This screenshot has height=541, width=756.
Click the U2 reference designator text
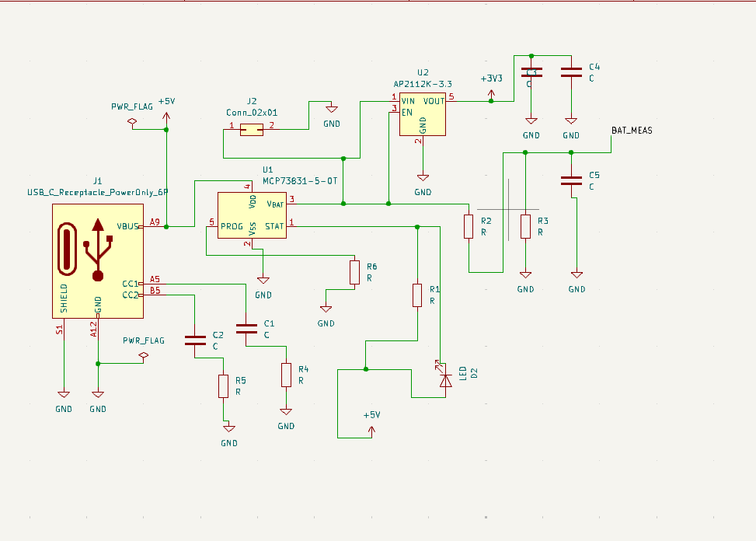[x=423, y=72]
